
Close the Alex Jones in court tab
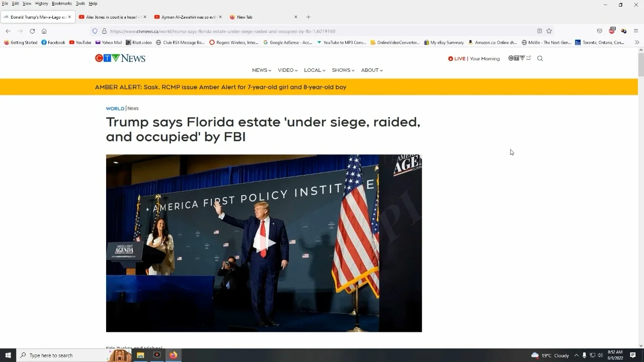pos(145,17)
